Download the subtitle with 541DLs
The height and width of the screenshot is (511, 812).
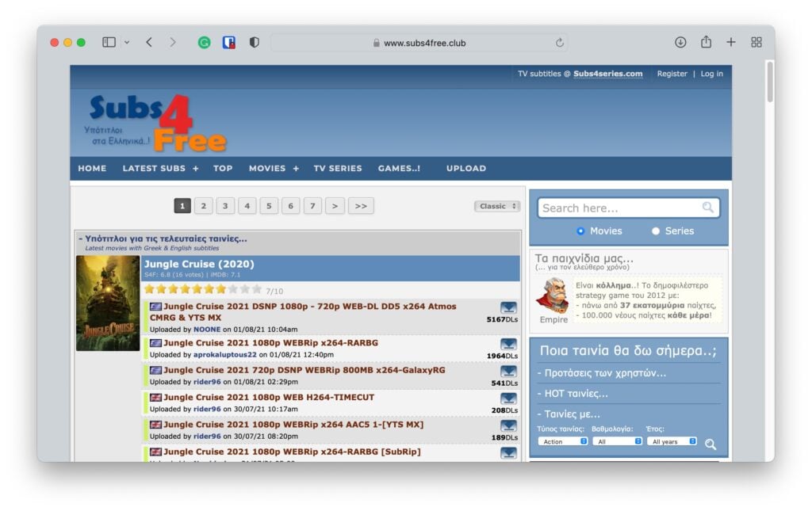coord(508,372)
